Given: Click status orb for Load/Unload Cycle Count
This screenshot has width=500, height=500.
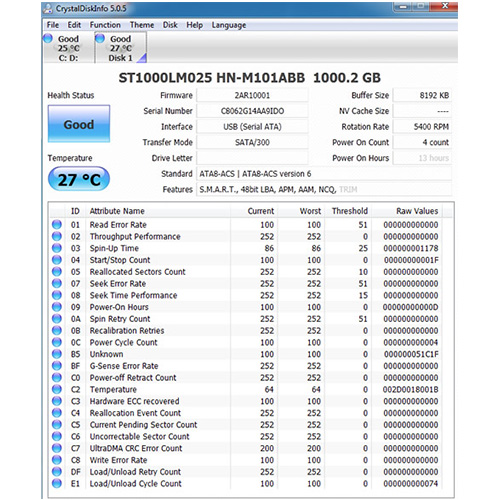Looking at the screenshot, I should coord(57,483).
